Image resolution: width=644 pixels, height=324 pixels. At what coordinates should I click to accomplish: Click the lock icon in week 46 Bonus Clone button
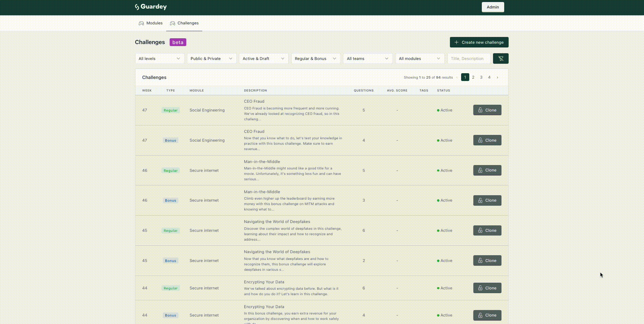click(x=480, y=201)
